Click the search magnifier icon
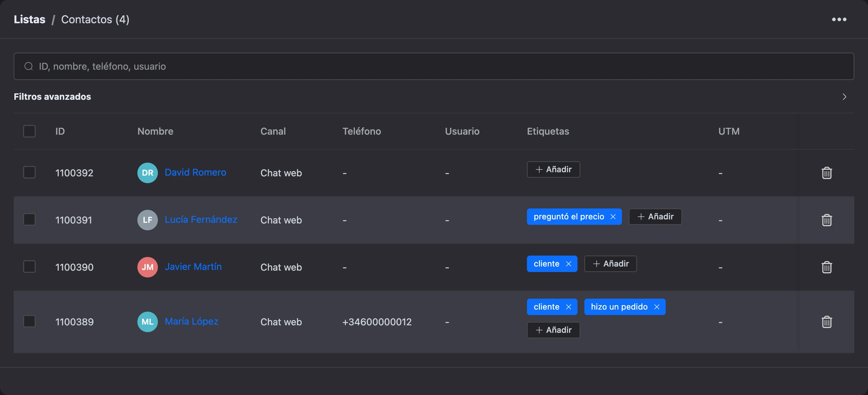Viewport: 868px width, 395px height. [29, 66]
